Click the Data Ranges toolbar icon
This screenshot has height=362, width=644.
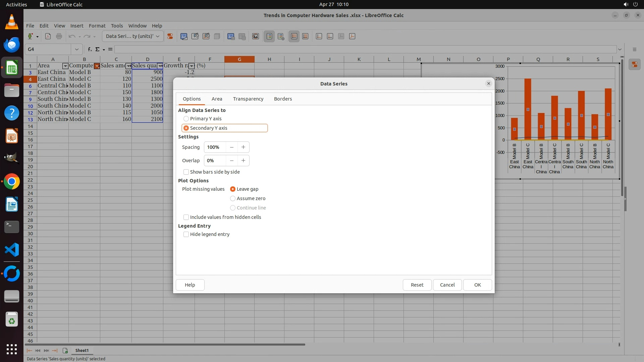pos(231,37)
